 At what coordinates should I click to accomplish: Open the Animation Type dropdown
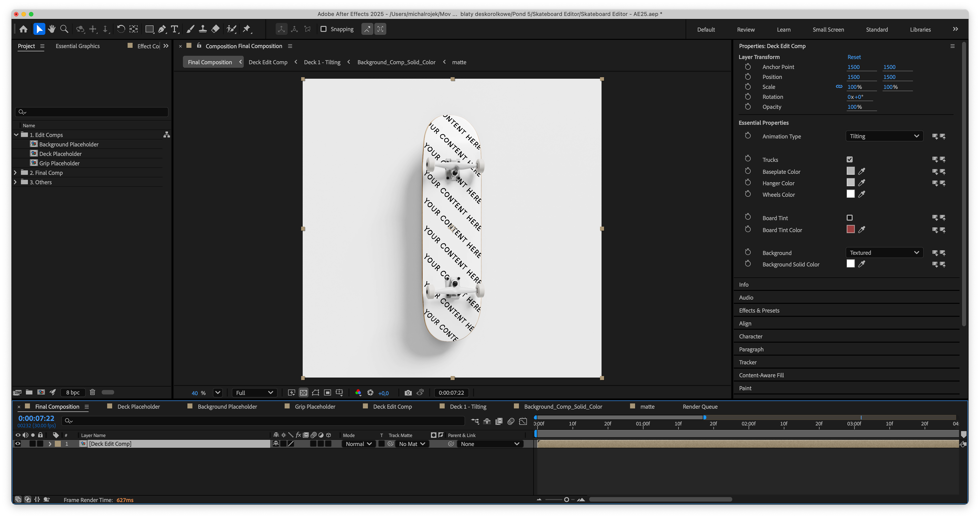(884, 136)
